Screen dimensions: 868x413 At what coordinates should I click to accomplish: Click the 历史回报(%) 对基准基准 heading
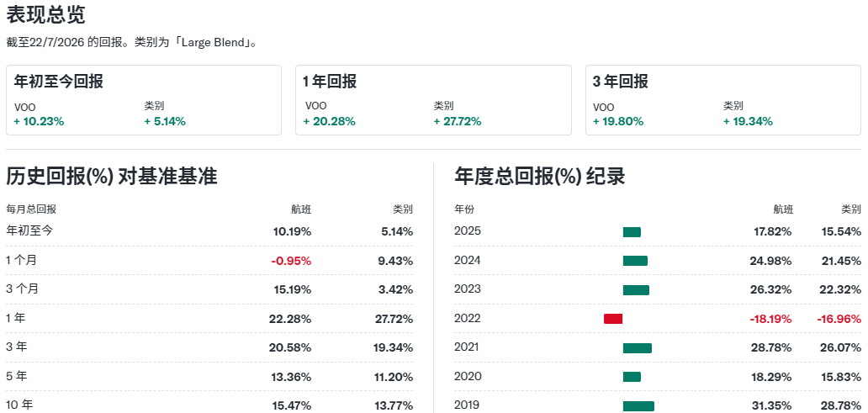point(112,177)
